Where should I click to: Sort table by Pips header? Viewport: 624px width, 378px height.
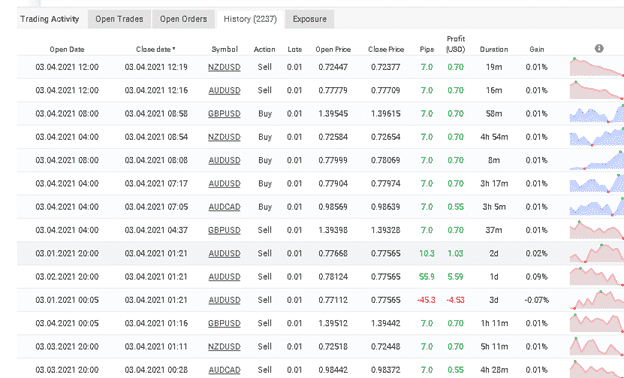click(x=427, y=50)
